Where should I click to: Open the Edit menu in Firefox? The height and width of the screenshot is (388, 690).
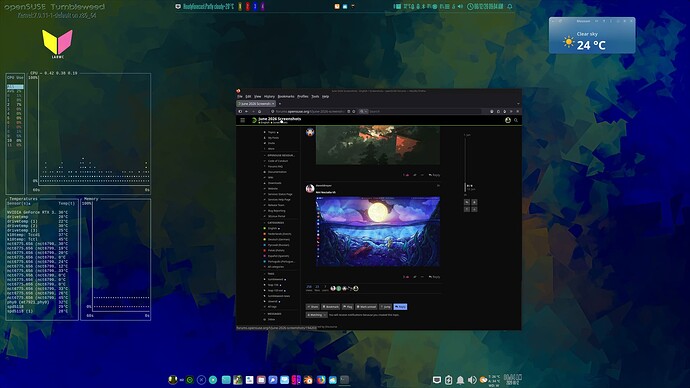point(248,96)
